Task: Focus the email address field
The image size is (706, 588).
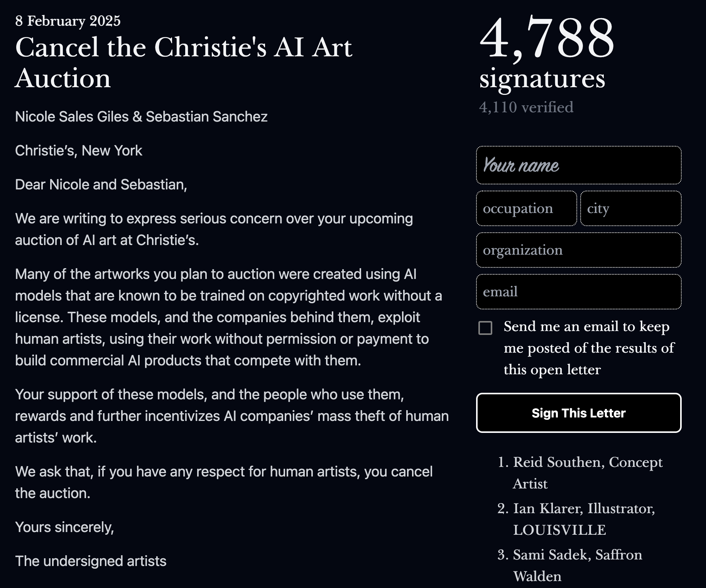Action: [579, 292]
